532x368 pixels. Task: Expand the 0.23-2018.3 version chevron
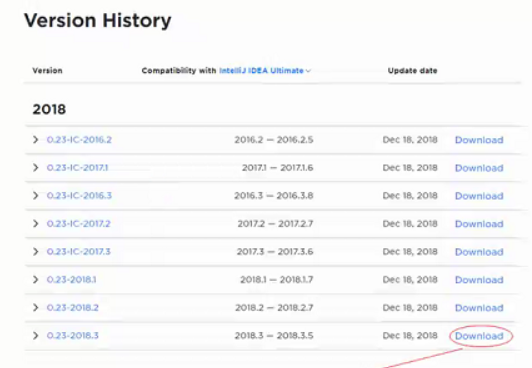[36, 335]
